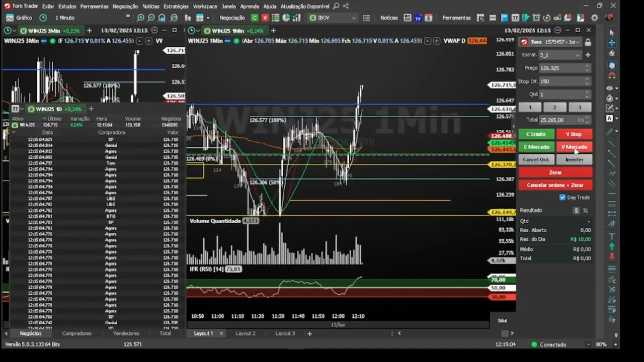Click the plus icon next to Estrat. field

[588, 55]
